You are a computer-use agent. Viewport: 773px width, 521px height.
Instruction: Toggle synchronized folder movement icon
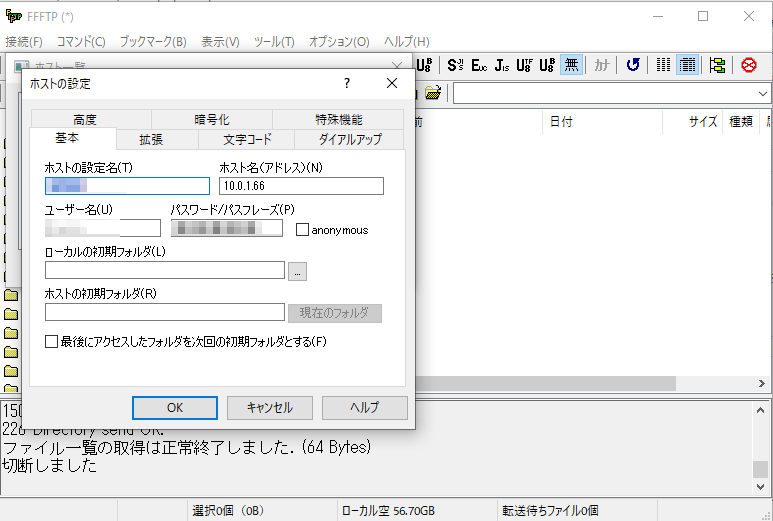coord(717,65)
